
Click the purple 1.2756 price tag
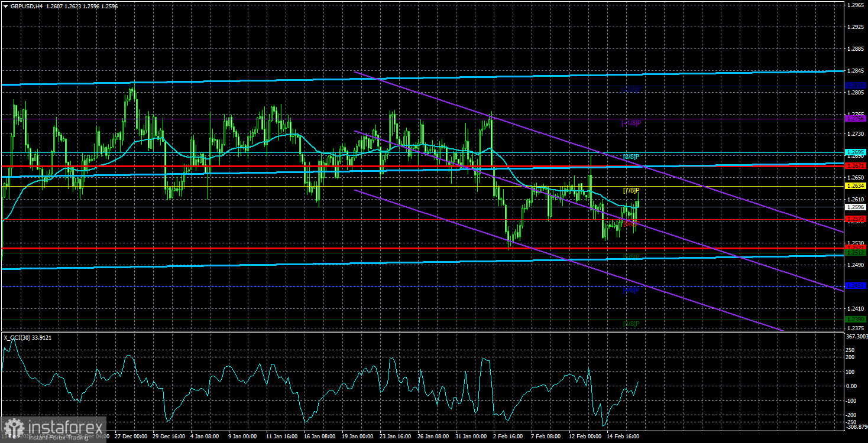point(856,119)
